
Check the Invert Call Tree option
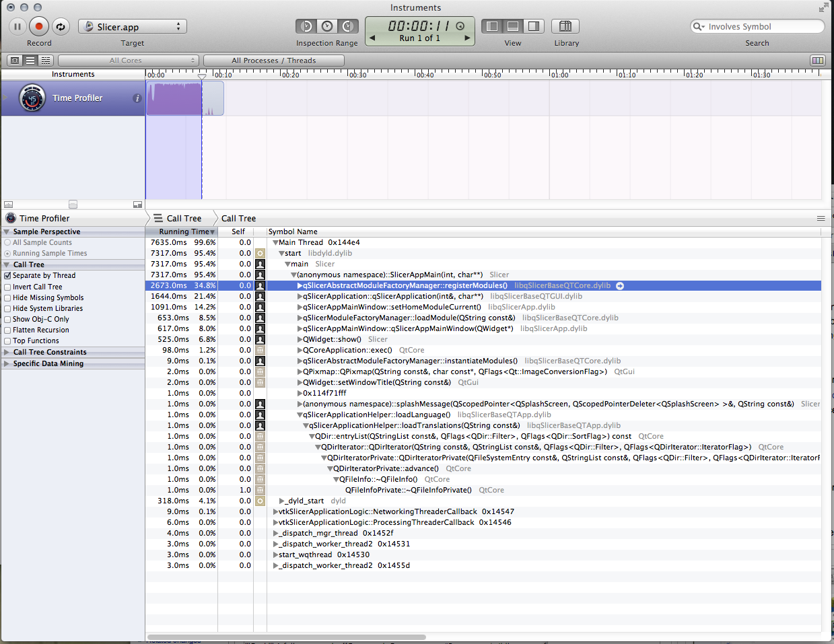[x=7, y=287]
